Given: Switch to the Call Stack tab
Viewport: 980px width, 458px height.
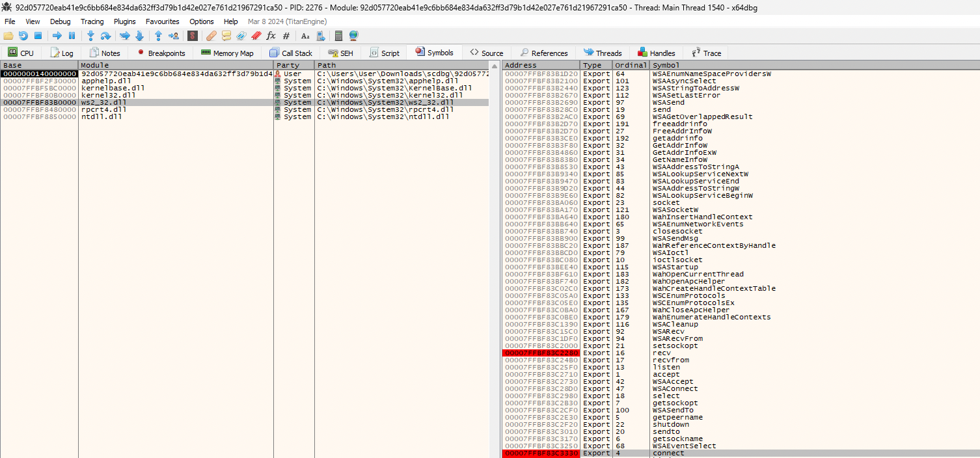Looking at the screenshot, I should [x=291, y=53].
